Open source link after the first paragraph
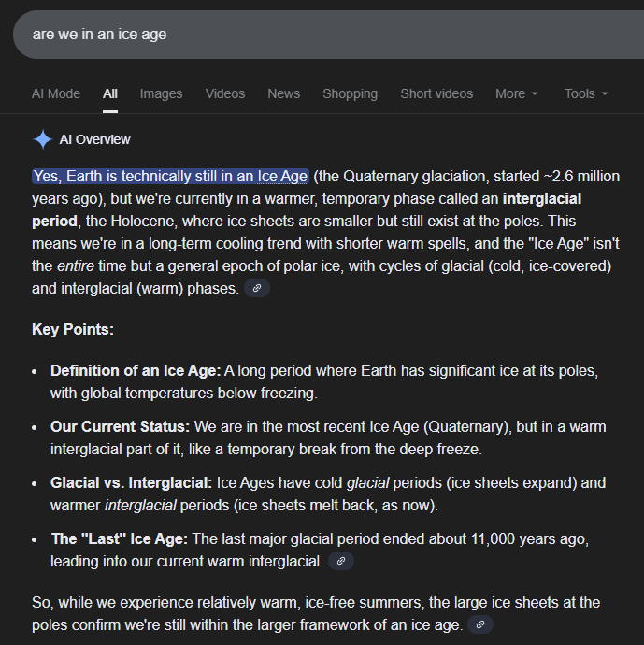 tap(256, 289)
